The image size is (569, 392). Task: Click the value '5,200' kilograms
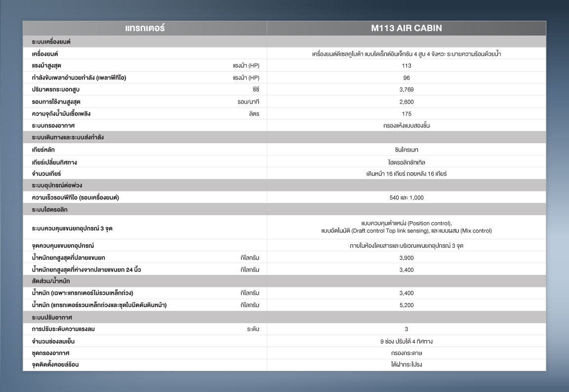click(406, 305)
